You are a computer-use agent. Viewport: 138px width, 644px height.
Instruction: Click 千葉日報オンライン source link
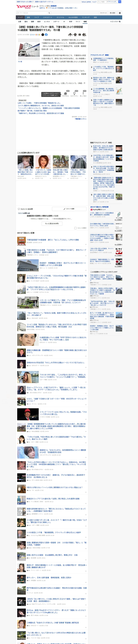[80, 119]
